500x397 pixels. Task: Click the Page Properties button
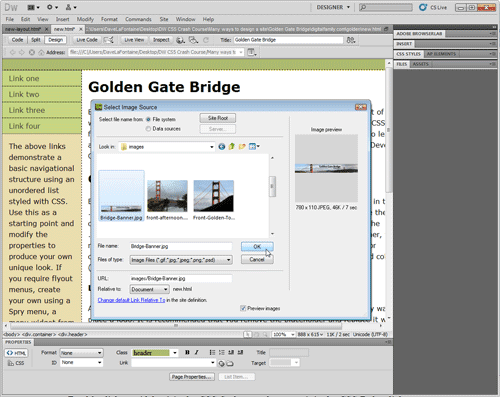191,377
